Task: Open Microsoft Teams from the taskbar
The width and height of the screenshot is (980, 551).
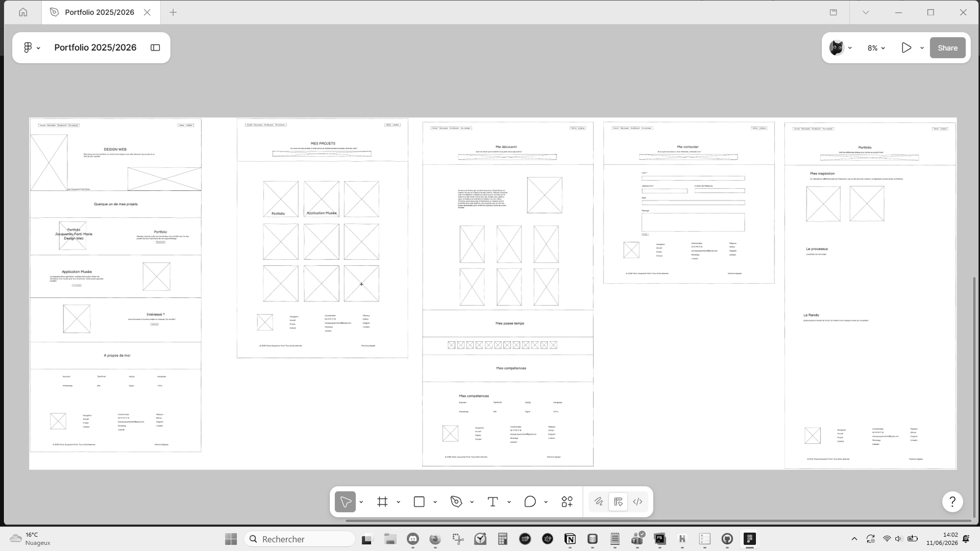Action: coord(638,539)
